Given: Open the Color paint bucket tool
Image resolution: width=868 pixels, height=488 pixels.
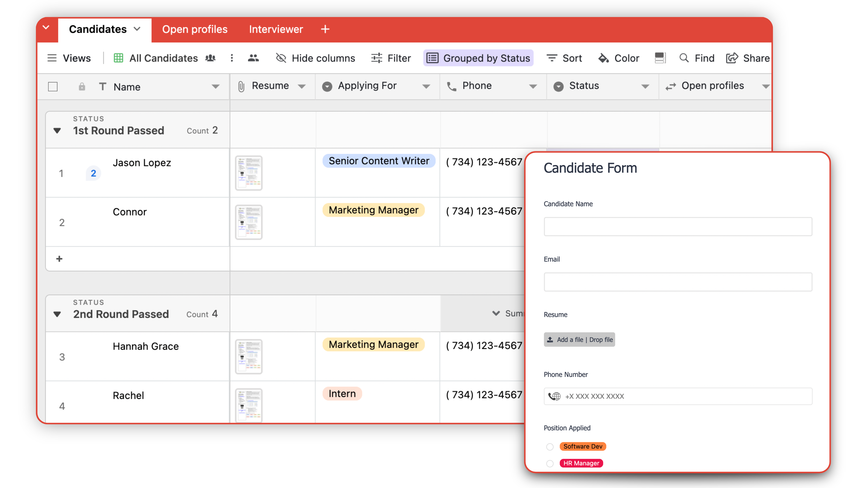Looking at the screenshot, I should pos(603,58).
